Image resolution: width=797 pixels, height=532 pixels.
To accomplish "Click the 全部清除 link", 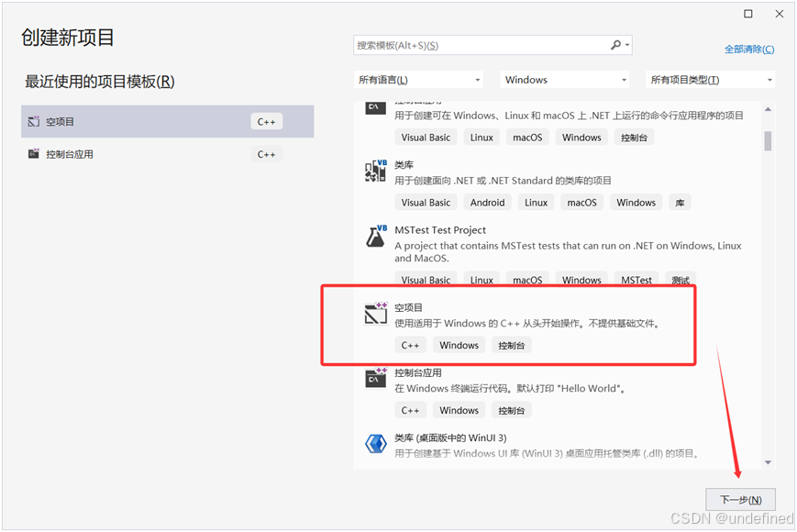I will click(x=748, y=48).
